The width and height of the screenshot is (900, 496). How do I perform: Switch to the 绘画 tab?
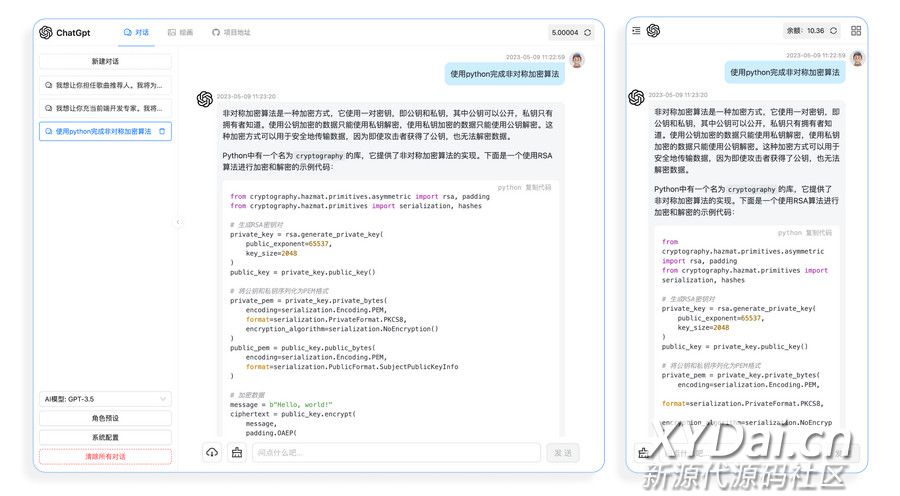[180, 33]
